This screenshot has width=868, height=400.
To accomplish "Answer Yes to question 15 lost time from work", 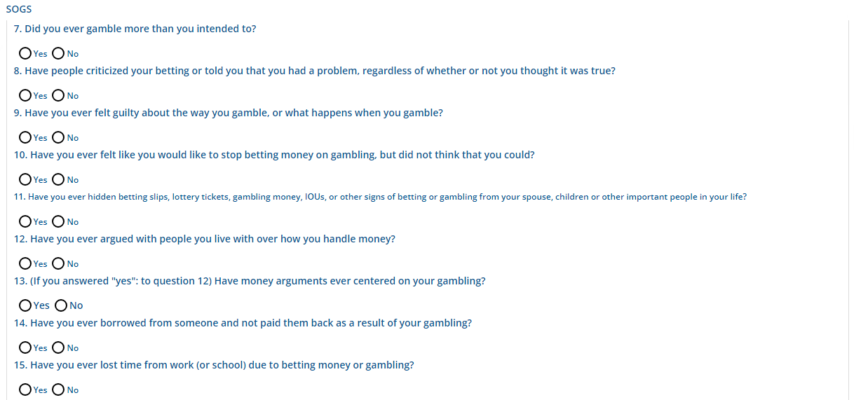I will click(25, 389).
